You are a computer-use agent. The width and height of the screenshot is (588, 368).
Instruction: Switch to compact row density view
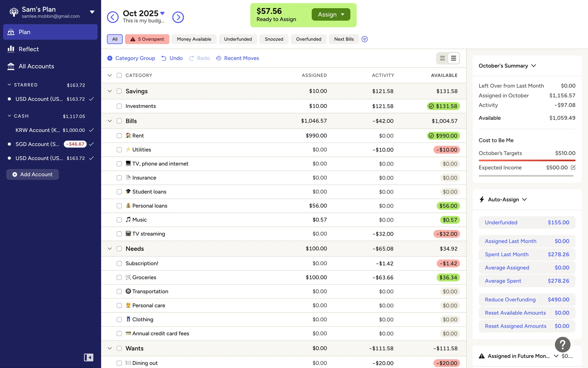pyautogui.click(x=454, y=58)
